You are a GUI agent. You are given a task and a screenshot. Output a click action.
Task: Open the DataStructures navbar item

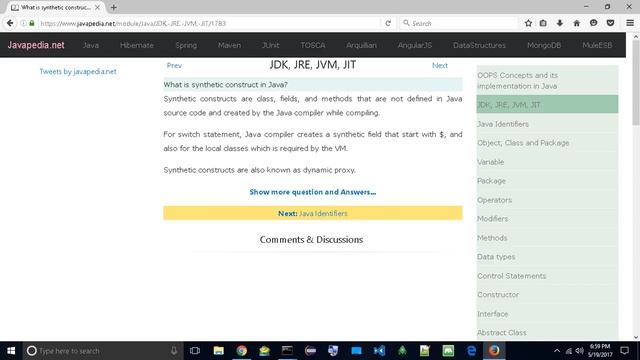click(x=479, y=45)
